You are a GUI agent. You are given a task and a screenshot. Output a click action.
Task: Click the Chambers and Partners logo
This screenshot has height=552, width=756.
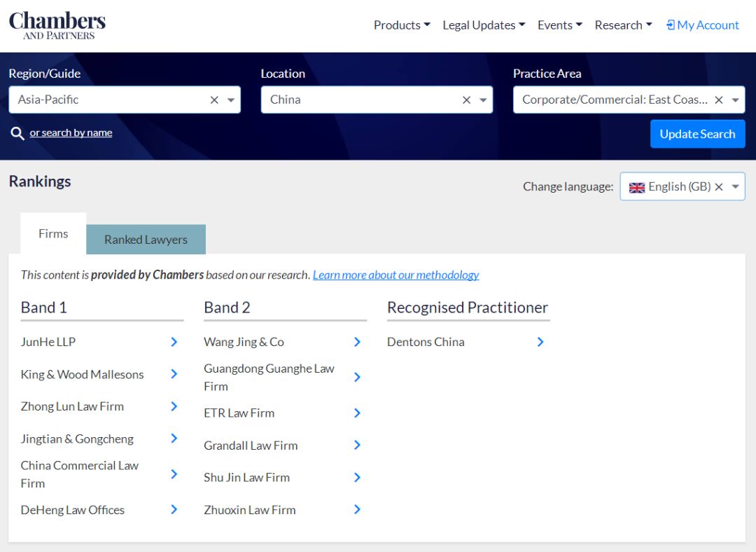tap(57, 25)
